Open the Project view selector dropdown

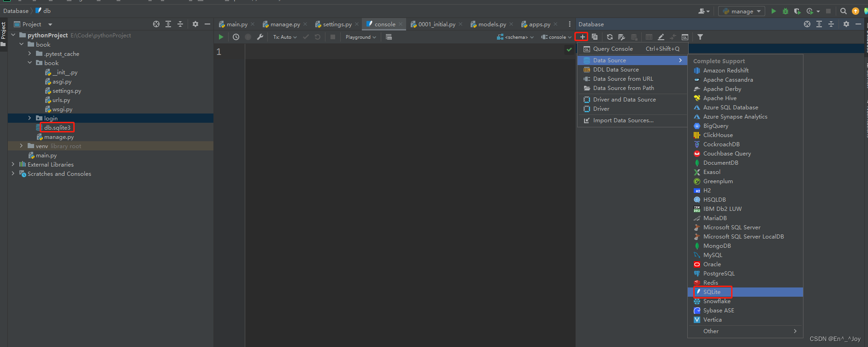click(33, 24)
